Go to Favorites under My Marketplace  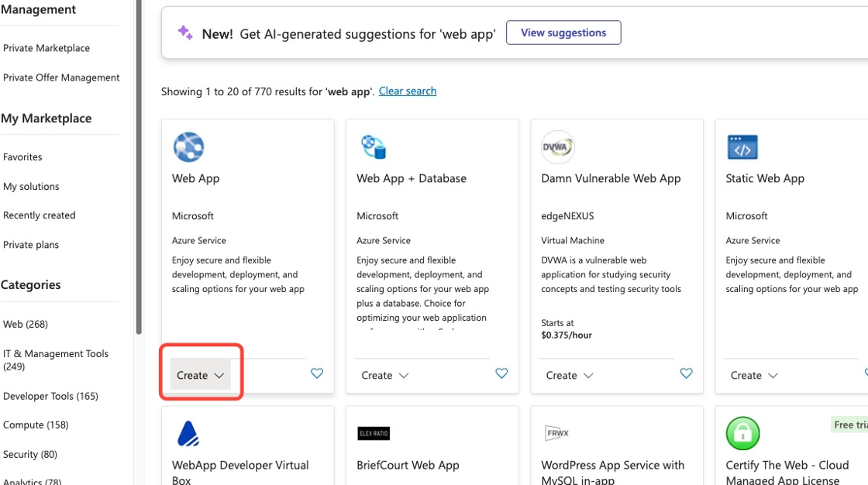pos(22,157)
